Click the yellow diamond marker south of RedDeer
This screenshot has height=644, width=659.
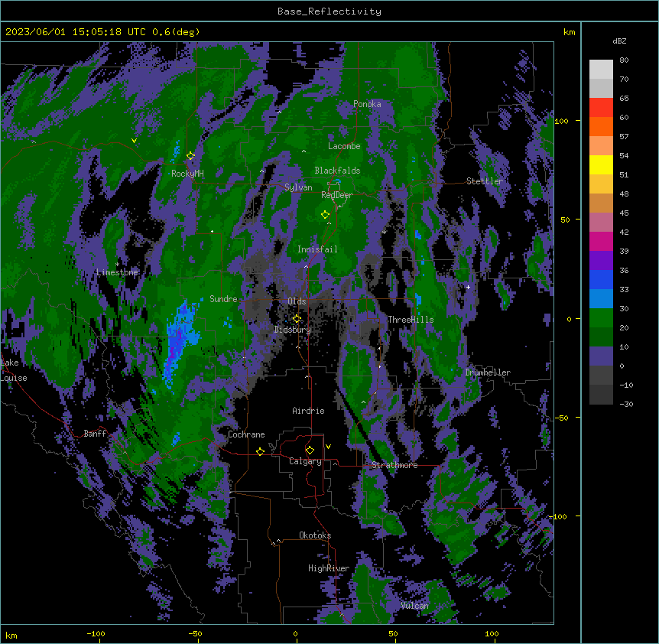(x=325, y=215)
